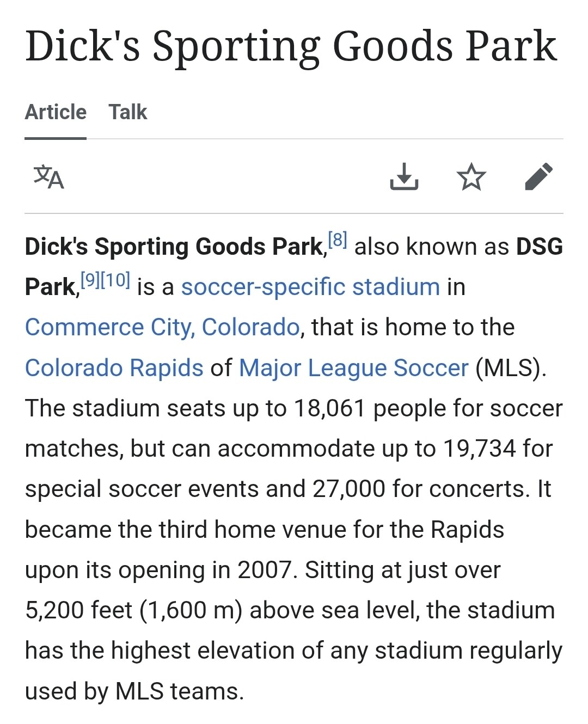Follow citation reference [8]
Viewport: 588px width, 724px height.
pyautogui.click(x=338, y=240)
